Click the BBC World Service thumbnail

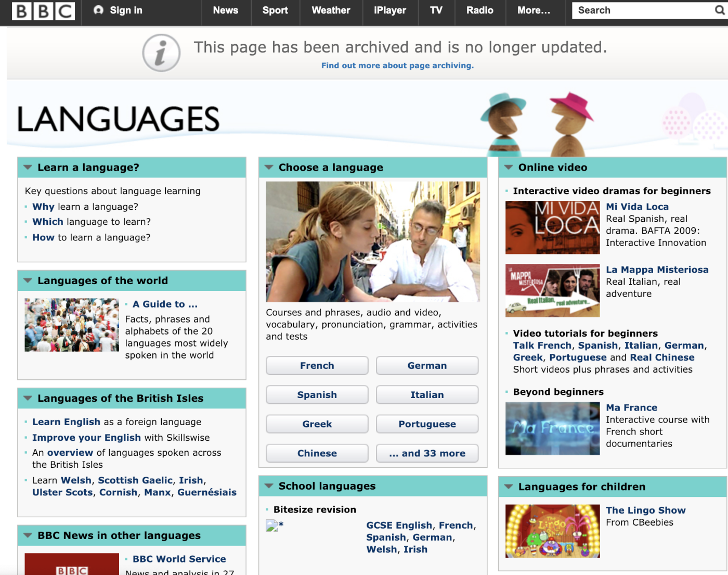72,564
